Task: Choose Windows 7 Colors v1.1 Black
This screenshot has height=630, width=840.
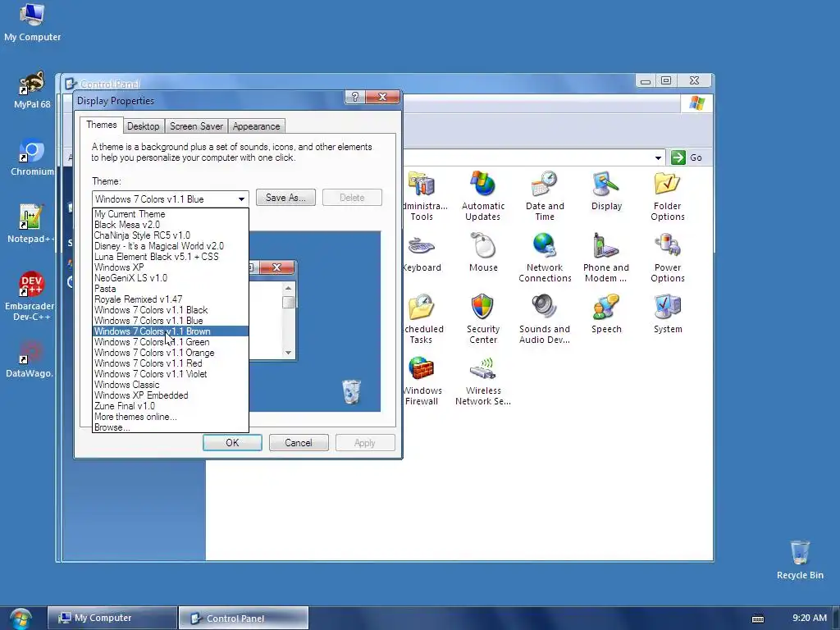Action: [171, 310]
